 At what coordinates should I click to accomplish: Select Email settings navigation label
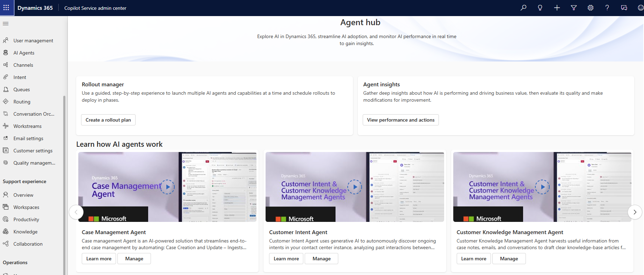click(x=28, y=138)
